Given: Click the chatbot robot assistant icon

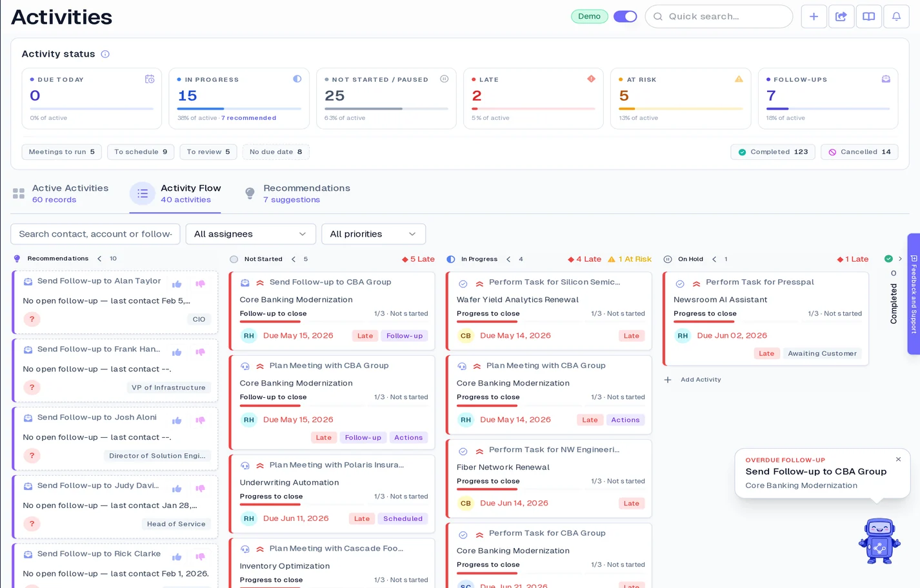Looking at the screenshot, I should tap(879, 541).
